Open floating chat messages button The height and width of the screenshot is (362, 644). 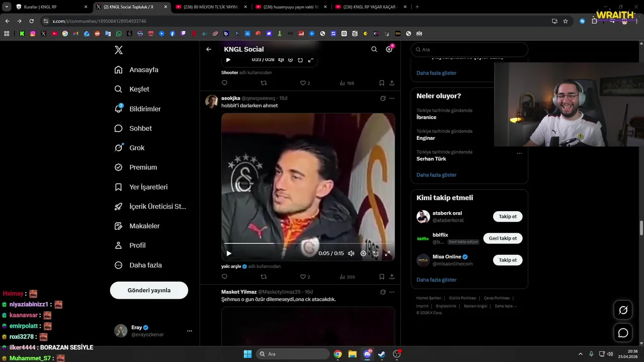coord(623,333)
